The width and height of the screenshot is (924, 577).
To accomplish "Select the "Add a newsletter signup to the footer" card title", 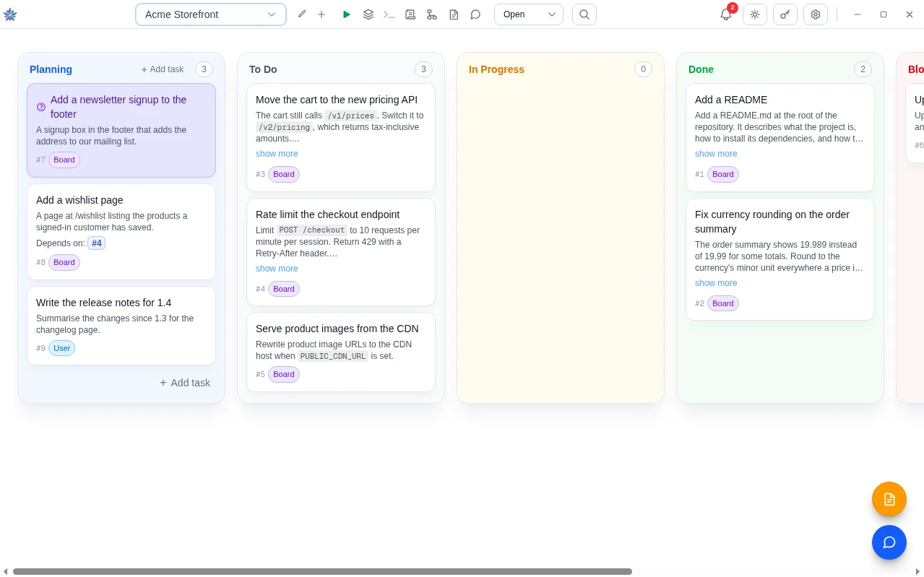I will pyautogui.click(x=118, y=107).
